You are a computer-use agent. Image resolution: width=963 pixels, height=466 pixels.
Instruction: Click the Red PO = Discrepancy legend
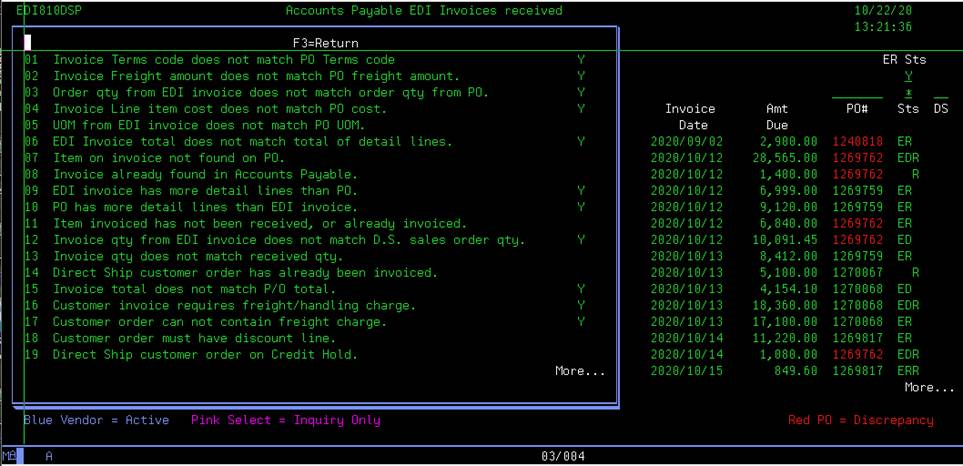tap(860, 420)
